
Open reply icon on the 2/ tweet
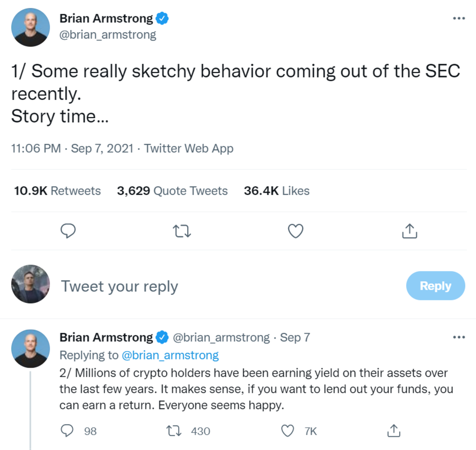[67, 431]
